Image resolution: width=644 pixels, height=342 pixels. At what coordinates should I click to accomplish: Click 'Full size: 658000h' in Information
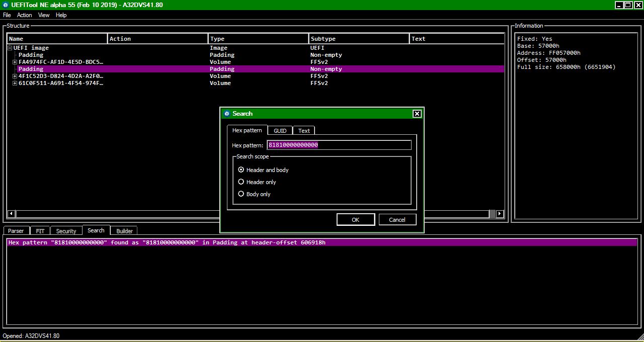tap(566, 67)
